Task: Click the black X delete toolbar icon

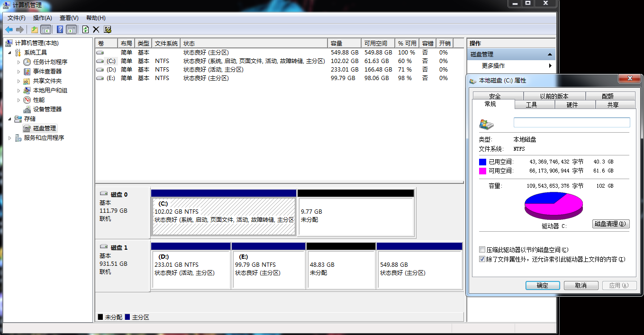Action: [x=96, y=29]
